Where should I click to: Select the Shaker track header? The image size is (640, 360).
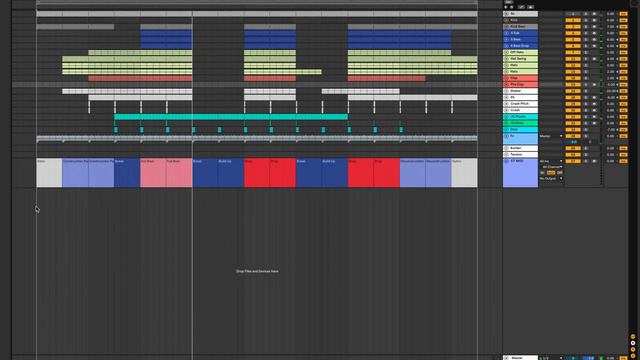click(520, 91)
